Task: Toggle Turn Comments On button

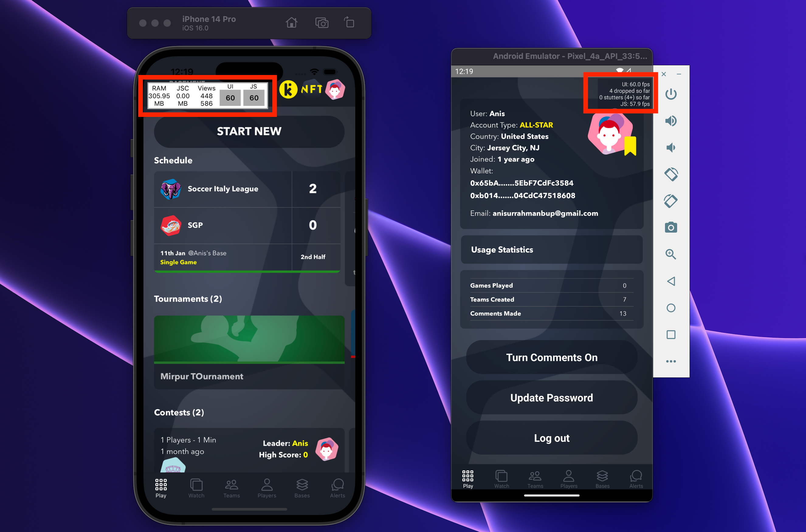Action: click(551, 357)
